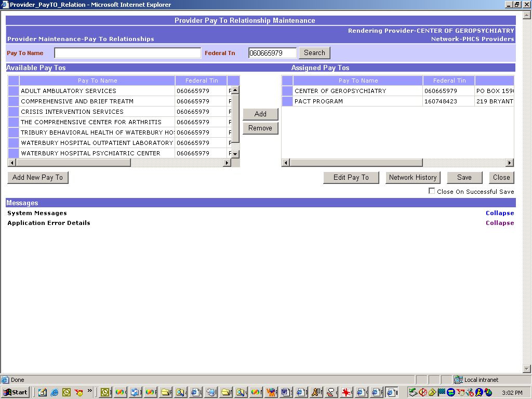The height and width of the screenshot is (399, 532).
Task: Collapse the Application Error Details section
Action: pos(499,223)
